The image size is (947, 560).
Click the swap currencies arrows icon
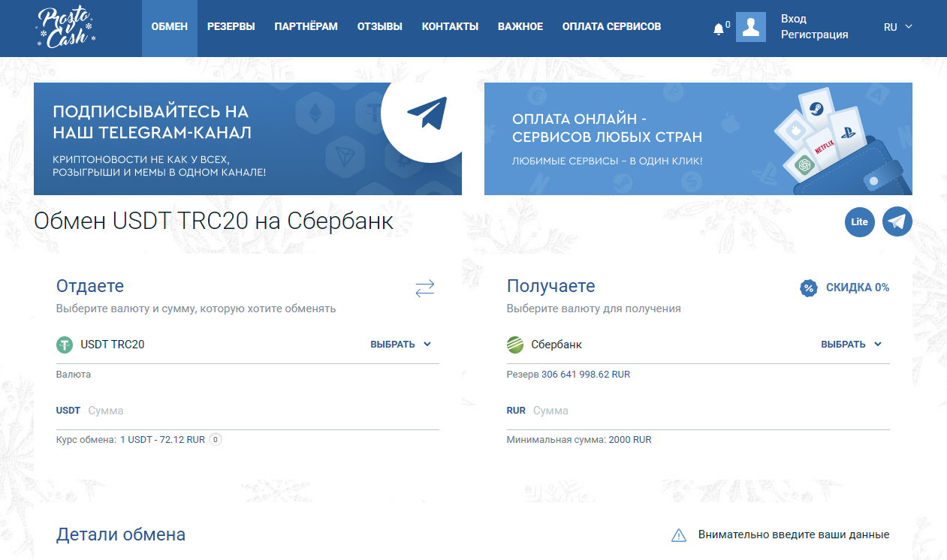tap(424, 288)
